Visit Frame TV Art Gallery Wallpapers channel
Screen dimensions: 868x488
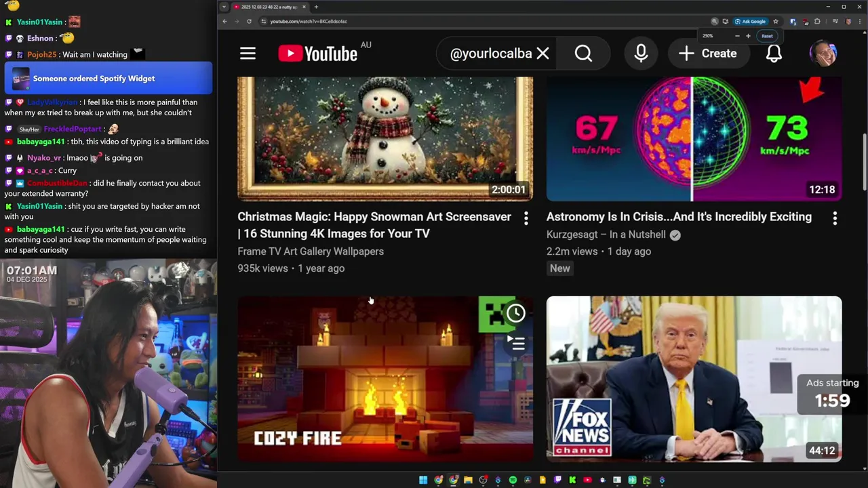pyautogui.click(x=311, y=251)
